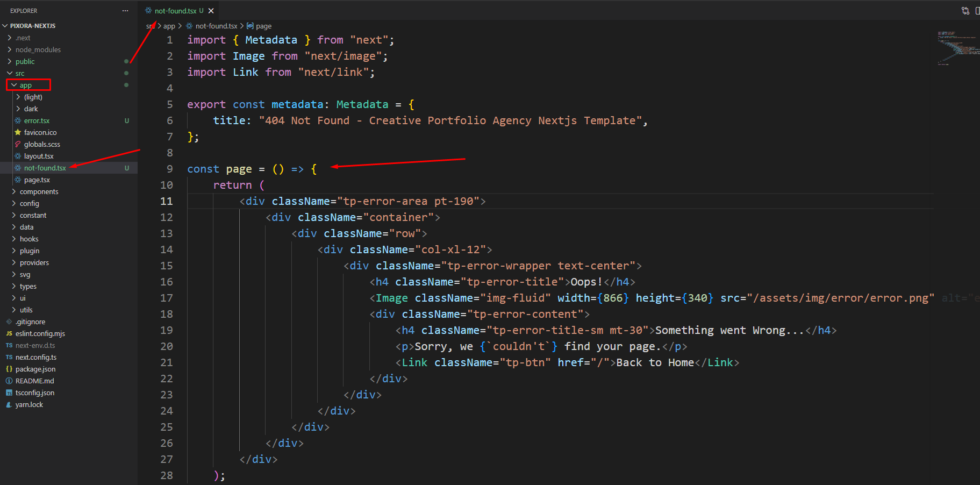Open .gitignore file icon
Viewport: 980px width, 485px height.
(x=9, y=322)
